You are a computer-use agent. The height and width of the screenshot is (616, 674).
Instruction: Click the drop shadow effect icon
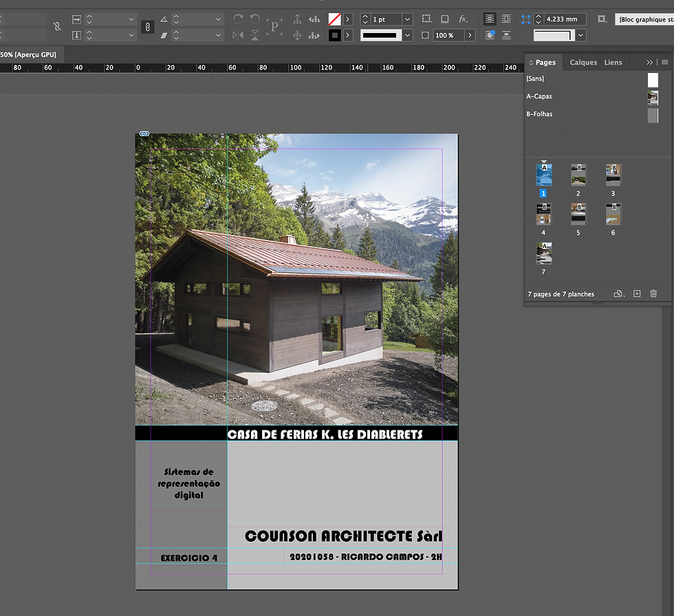[x=445, y=19]
